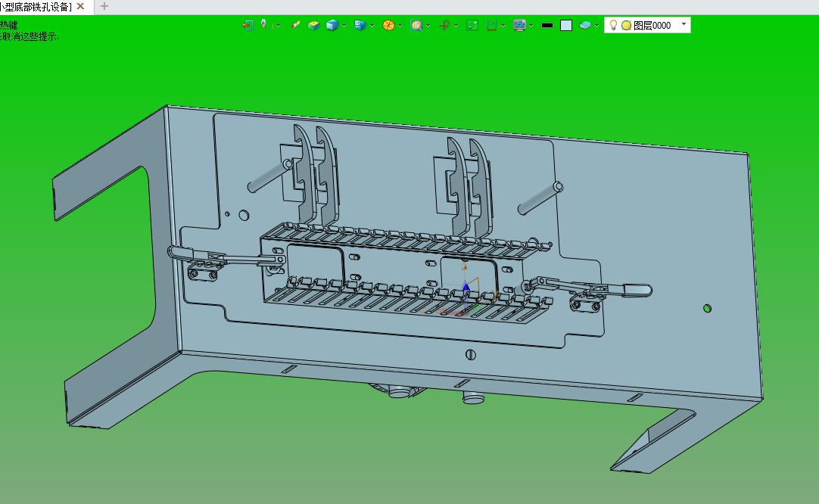819x504 pixels.
Task: Click the light blue face color swatch
Action: [566, 26]
